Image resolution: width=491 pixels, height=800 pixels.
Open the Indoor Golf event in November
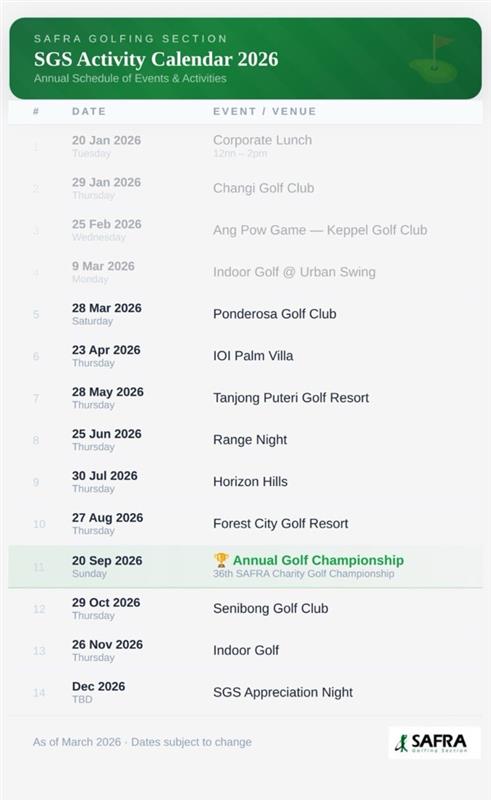(246, 651)
